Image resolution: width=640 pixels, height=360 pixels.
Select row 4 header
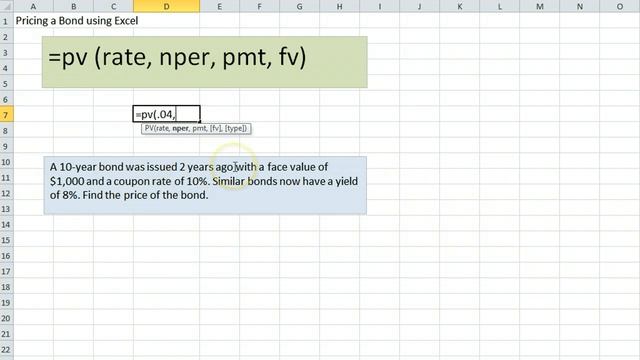tap(7, 68)
